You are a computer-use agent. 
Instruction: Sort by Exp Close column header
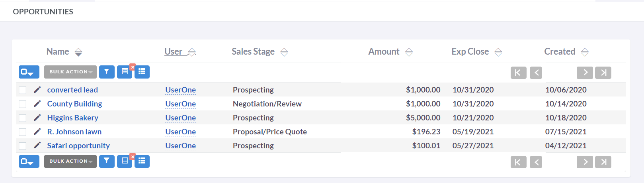click(x=470, y=52)
